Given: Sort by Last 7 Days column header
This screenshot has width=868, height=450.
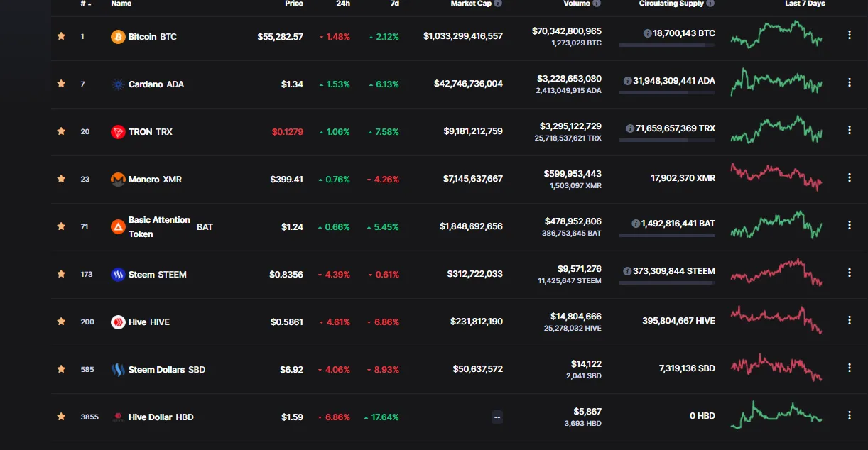Looking at the screenshot, I should (x=805, y=4).
